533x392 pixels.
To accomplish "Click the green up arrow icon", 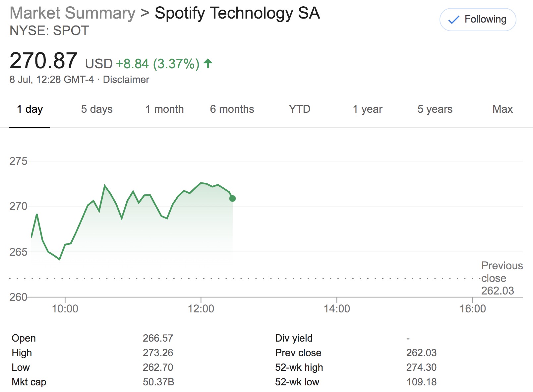I will click(208, 63).
